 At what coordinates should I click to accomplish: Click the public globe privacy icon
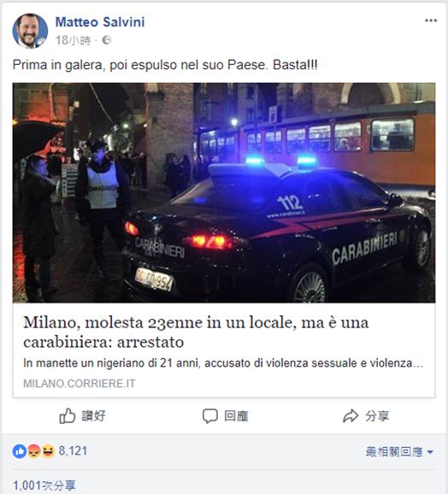[x=107, y=40]
